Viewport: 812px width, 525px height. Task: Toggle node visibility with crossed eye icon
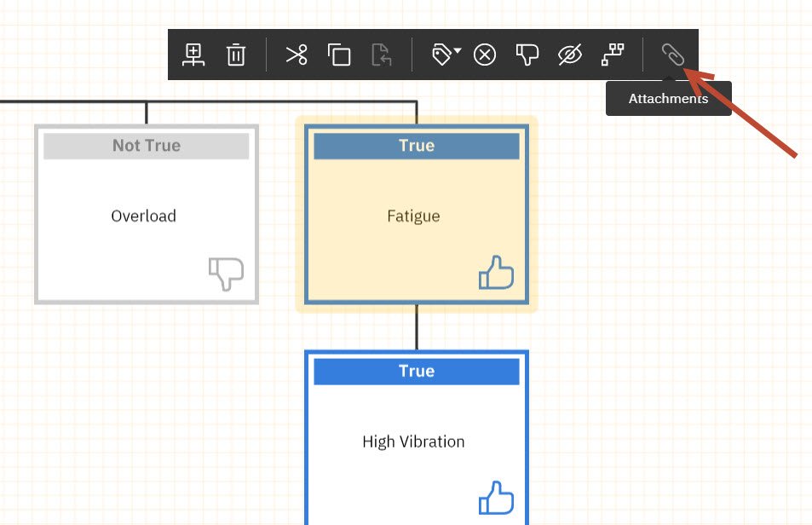[x=570, y=55]
